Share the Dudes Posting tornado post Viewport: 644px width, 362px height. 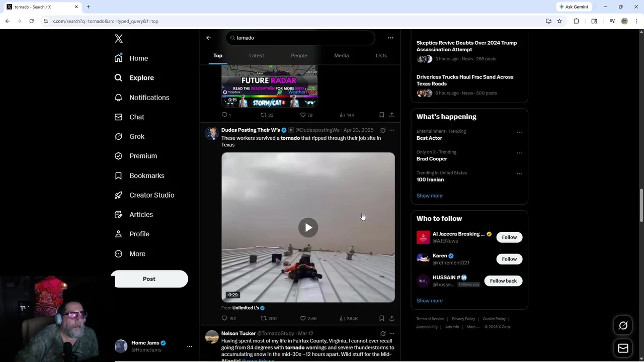click(392, 318)
